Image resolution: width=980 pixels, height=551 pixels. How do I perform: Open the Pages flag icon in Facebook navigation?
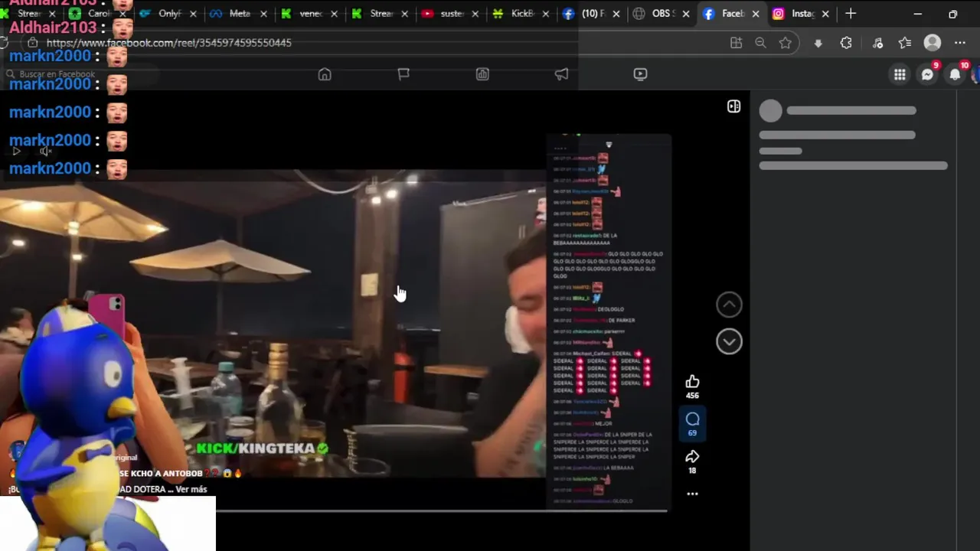click(403, 74)
